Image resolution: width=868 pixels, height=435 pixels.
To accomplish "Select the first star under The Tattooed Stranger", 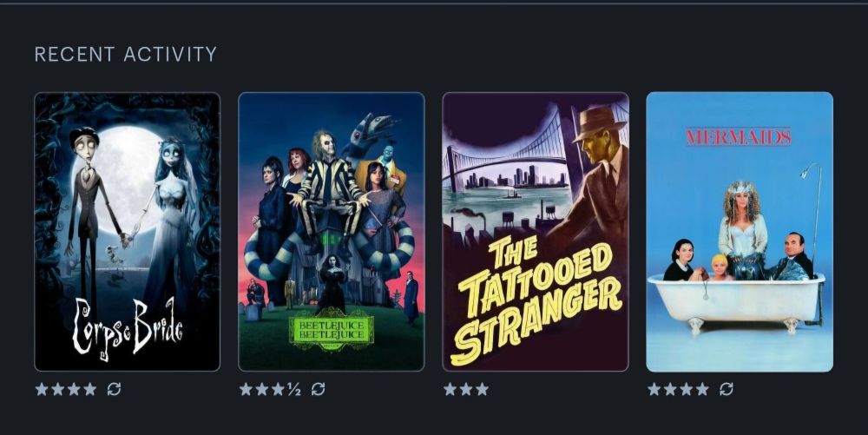I will (x=450, y=389).
